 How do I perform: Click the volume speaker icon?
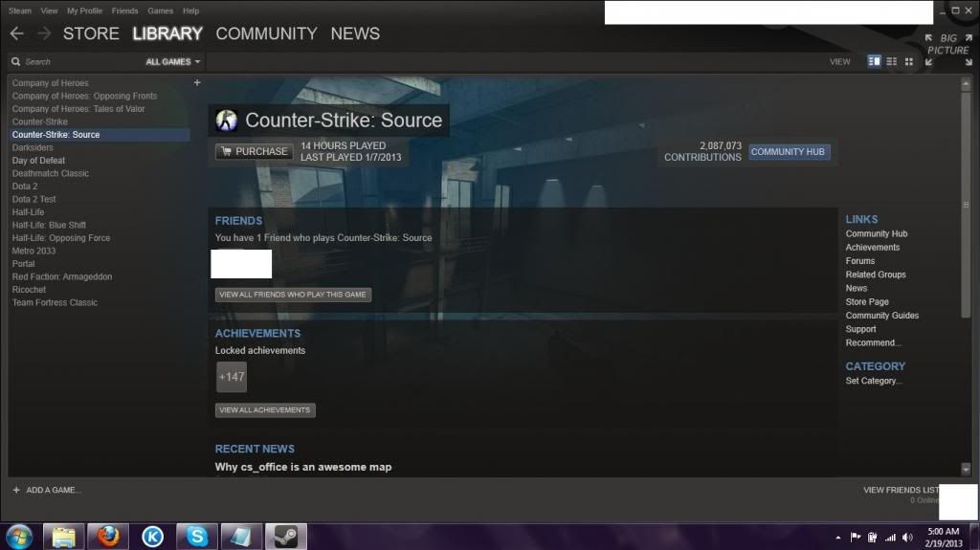point(907,537)
